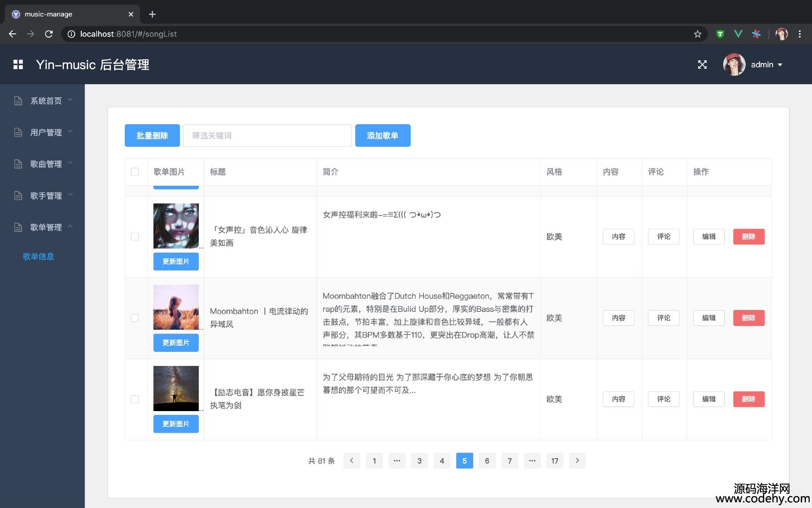Click the ellipsis between pages 7 and 17
Screen dimensions: 812x508
point(532,460)
